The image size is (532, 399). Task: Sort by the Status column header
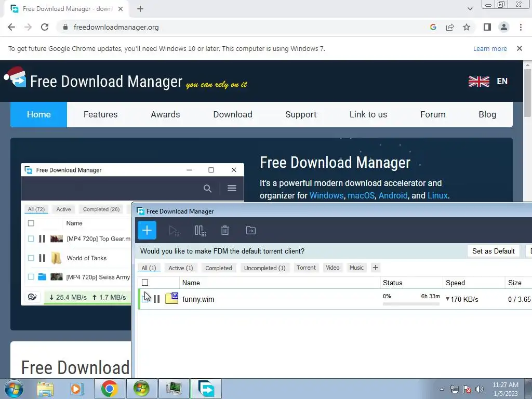click(411, 283)
